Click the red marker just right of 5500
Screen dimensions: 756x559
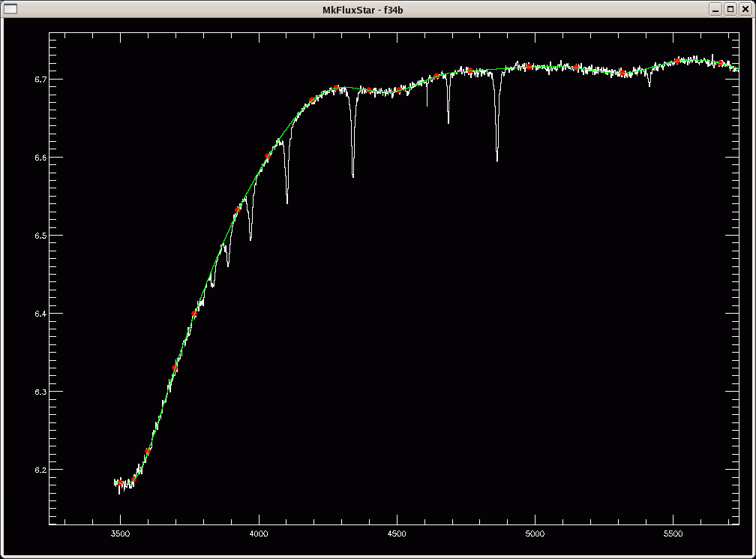click(677, 60)
